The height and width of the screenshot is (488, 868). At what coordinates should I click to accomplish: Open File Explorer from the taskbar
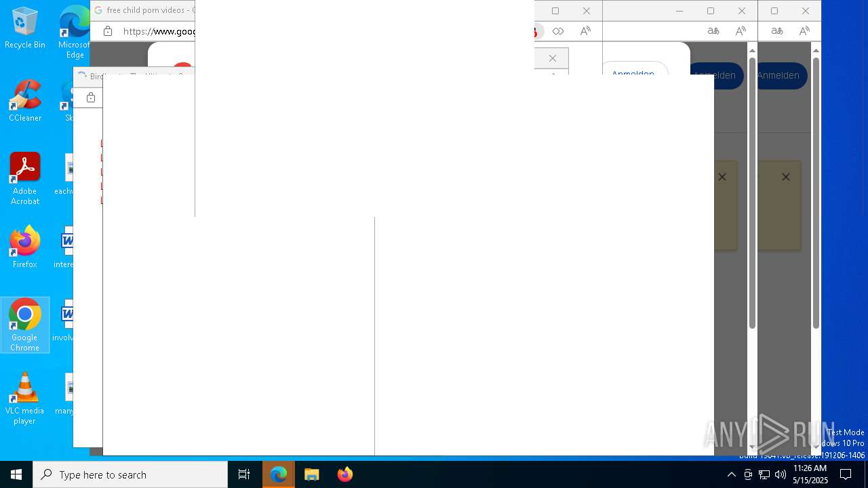(312, 474)
